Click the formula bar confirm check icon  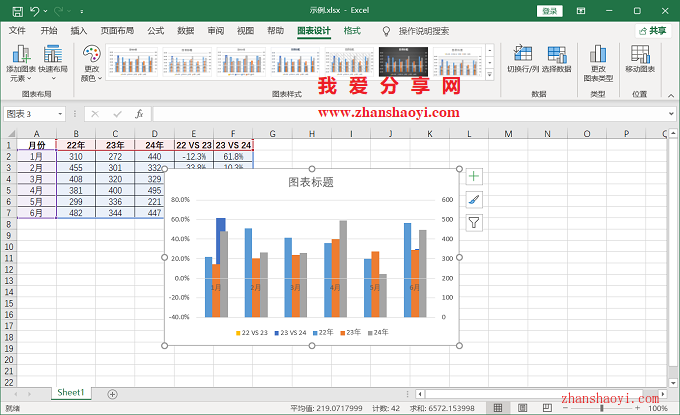117,114
